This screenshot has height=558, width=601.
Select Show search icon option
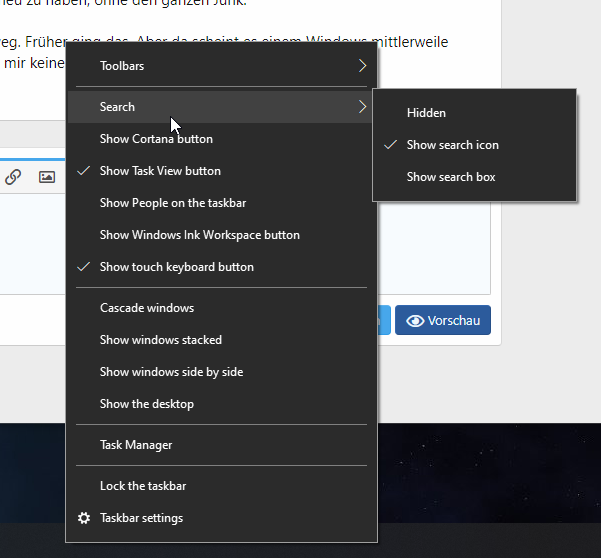coord(475,145)
